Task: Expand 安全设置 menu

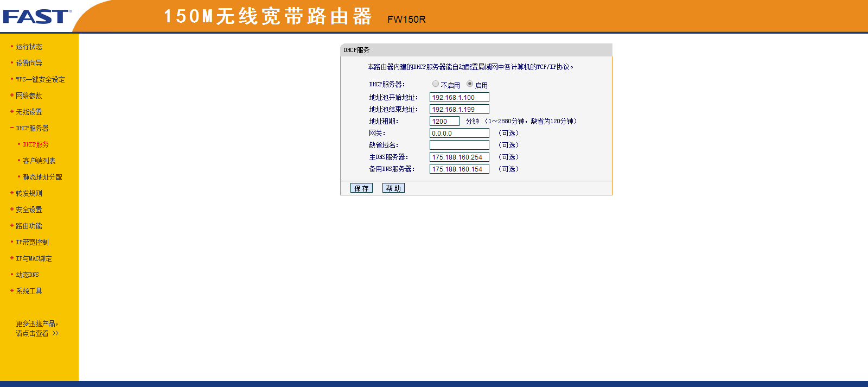Action: pos(29,210)
